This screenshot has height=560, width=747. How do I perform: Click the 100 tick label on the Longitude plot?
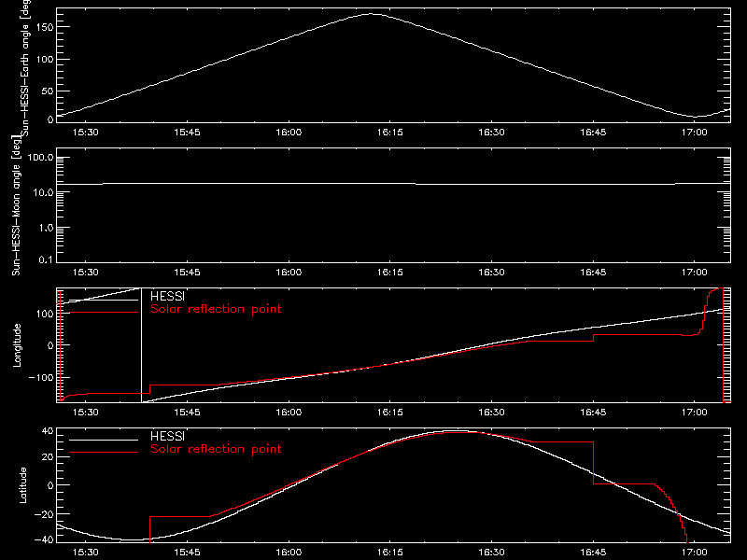coord(45,314)
